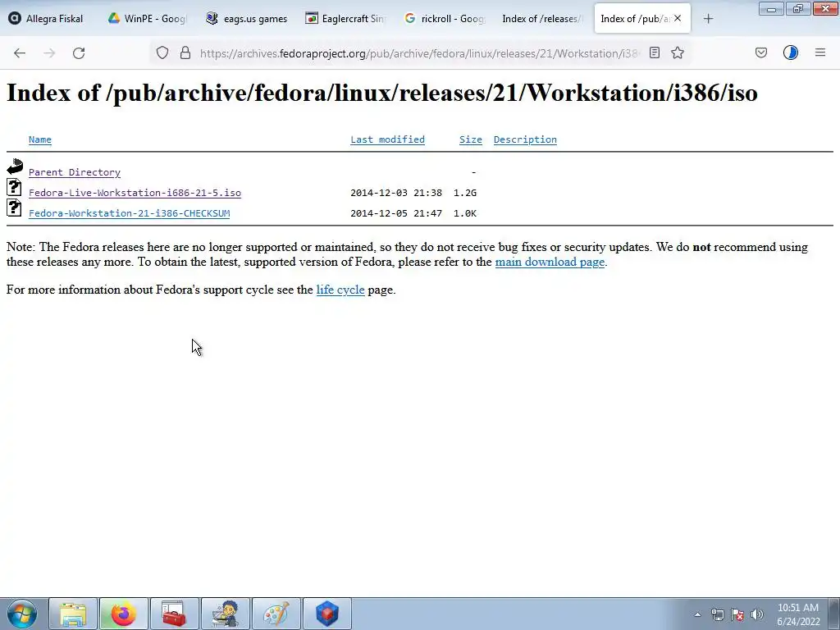Download Fedora-Live-Workstation-i686-21-5.iso
Screen dimensions: 840x630
135,193
